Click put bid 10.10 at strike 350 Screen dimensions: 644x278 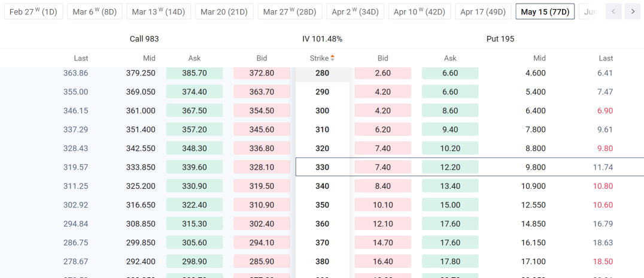[x=383, y=205]
